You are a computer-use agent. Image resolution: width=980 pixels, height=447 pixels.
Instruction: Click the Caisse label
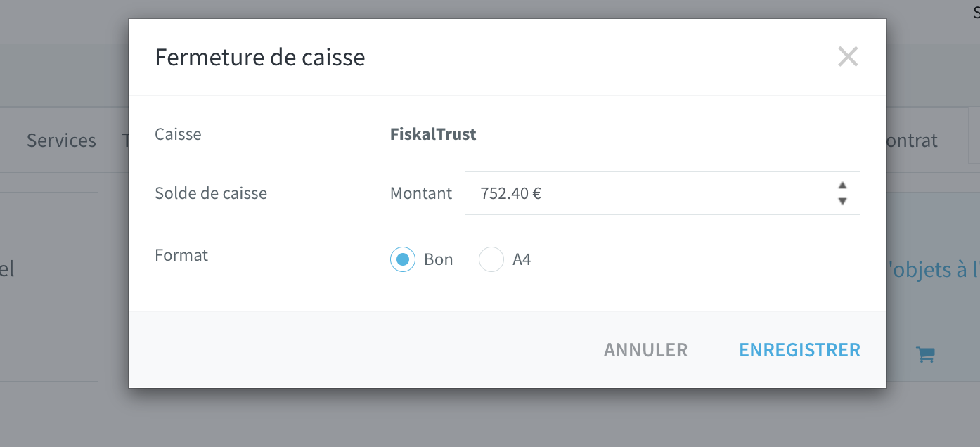pos(178,134)
